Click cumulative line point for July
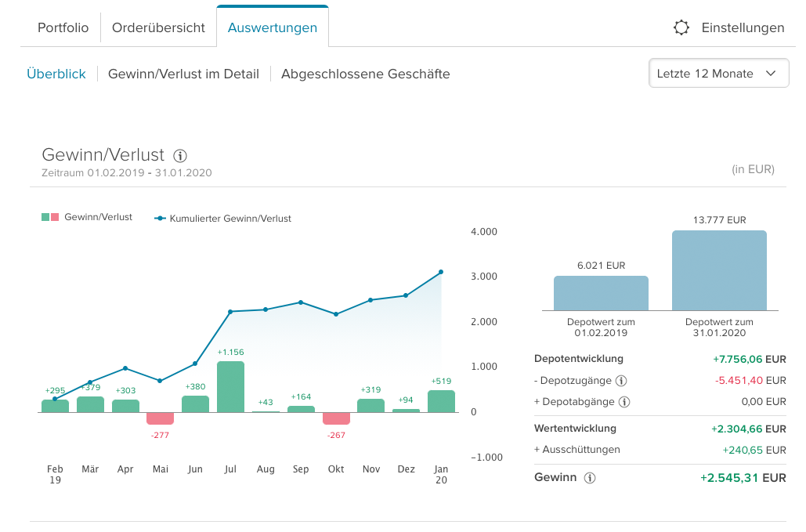Screen dimensions: 806x532 (230, 312)
